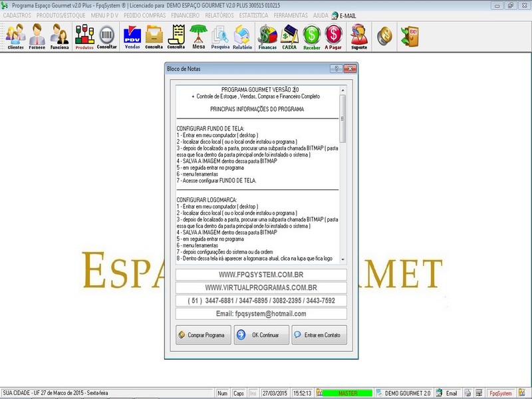Click the DEMO GOURMET 2.0 status item
532x399 pixels.
tap(404, 393)
